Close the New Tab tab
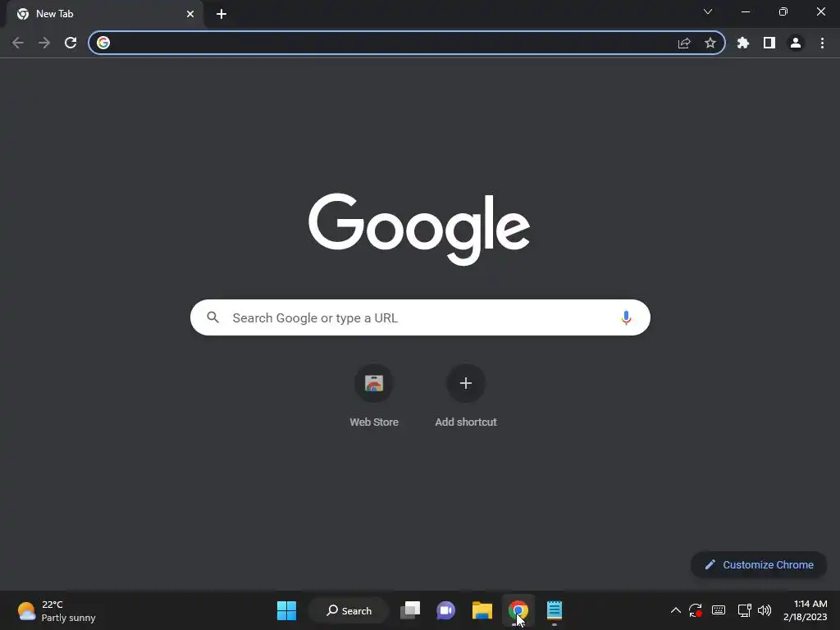Image resolution: width=840 pixels, height=630 pixels. tap(190, 14)
